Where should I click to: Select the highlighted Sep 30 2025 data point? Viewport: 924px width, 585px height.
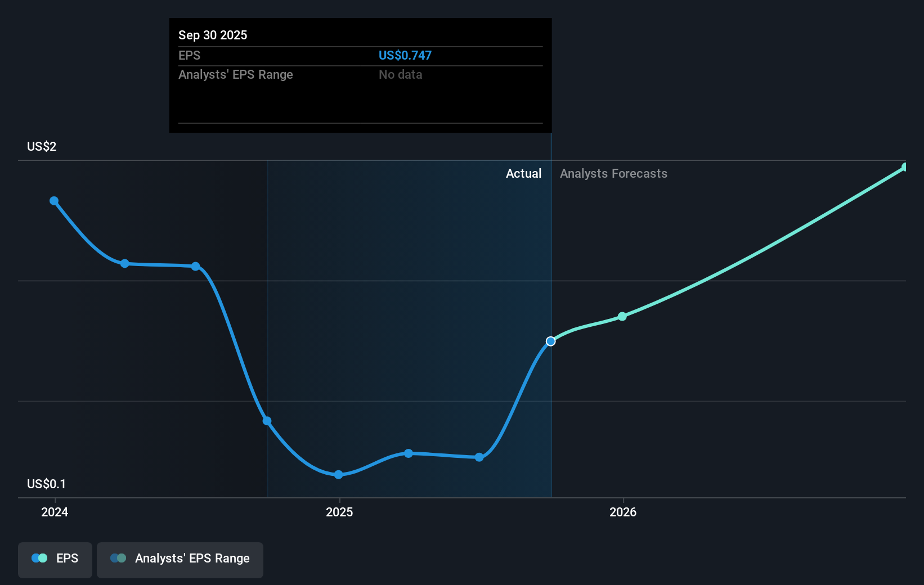tap(550, 341)
